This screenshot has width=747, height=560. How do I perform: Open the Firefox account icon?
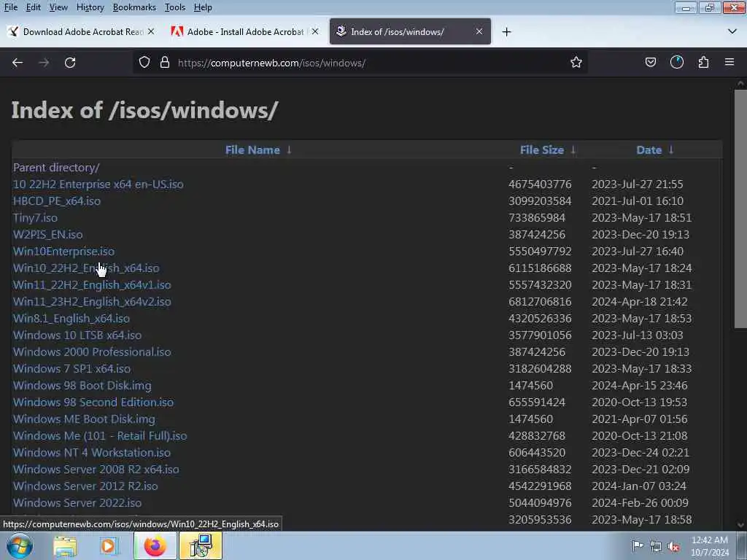[x=677, y=63]
